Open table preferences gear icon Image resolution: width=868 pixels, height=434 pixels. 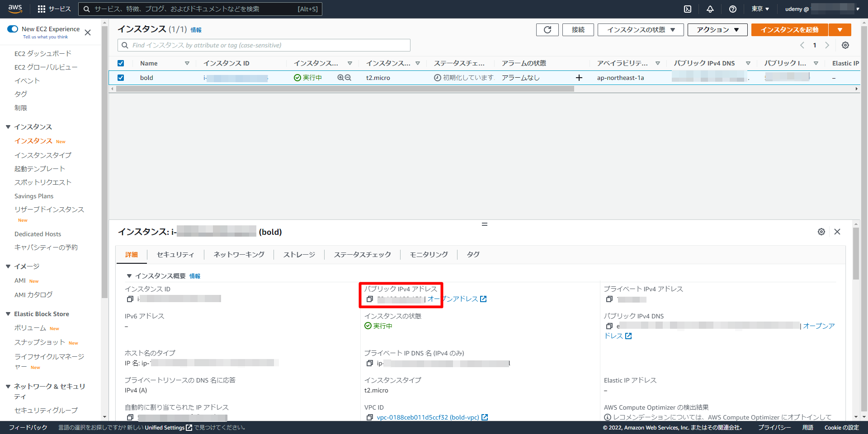click(845, 45)
